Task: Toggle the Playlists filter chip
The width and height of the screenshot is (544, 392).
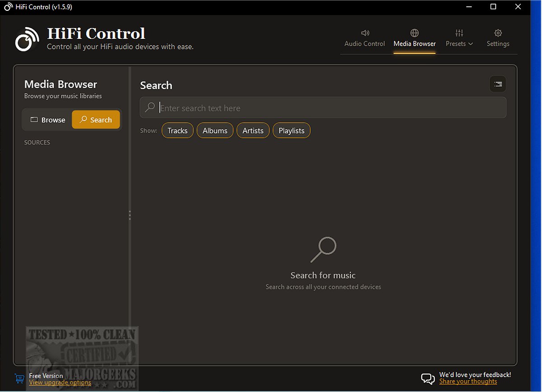Action: coord(292,131)
